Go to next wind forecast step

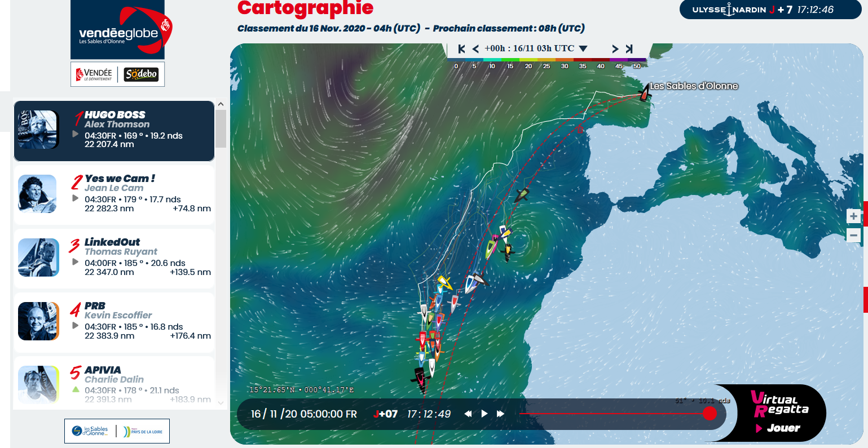615,49
